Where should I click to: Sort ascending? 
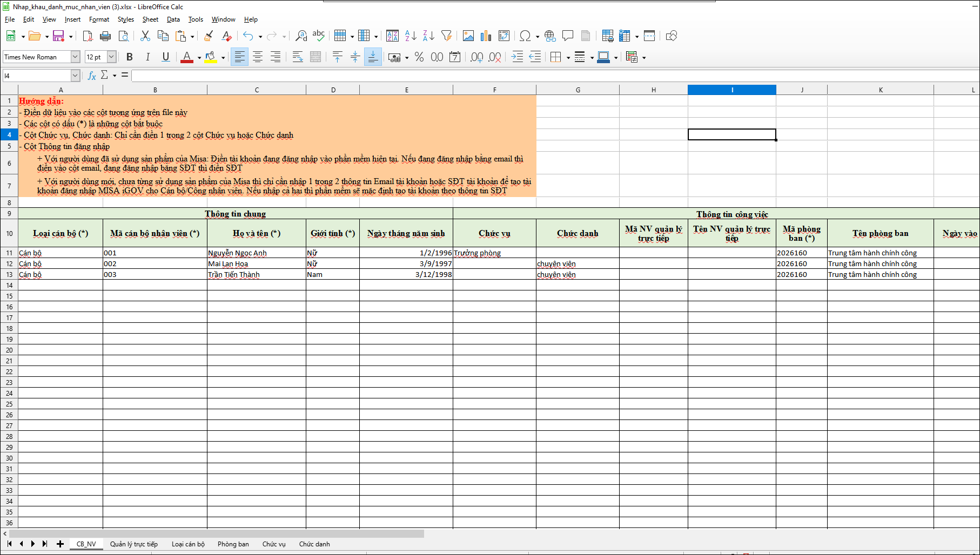pyautogui.click(x=411, y=36)
